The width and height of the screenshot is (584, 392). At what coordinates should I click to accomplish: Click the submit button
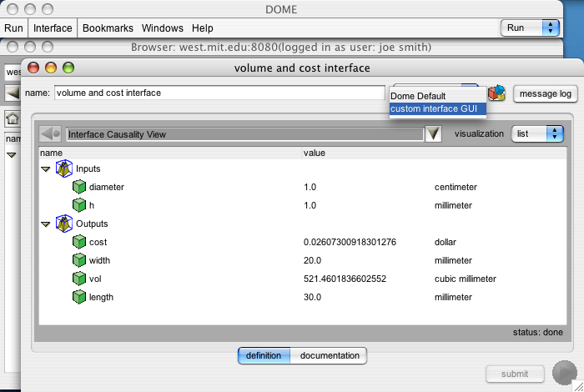point(515,374)
